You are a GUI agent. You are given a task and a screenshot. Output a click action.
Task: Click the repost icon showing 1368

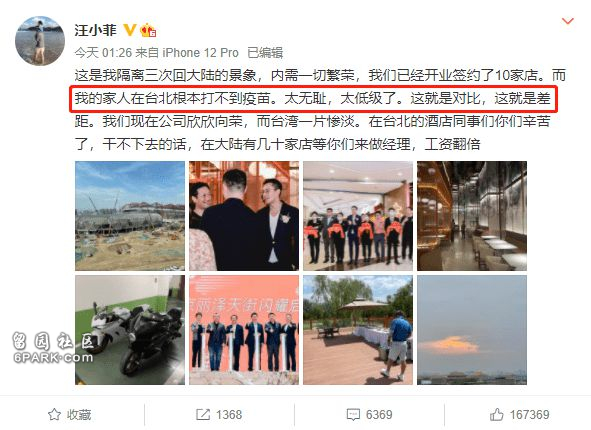(219, 415)
